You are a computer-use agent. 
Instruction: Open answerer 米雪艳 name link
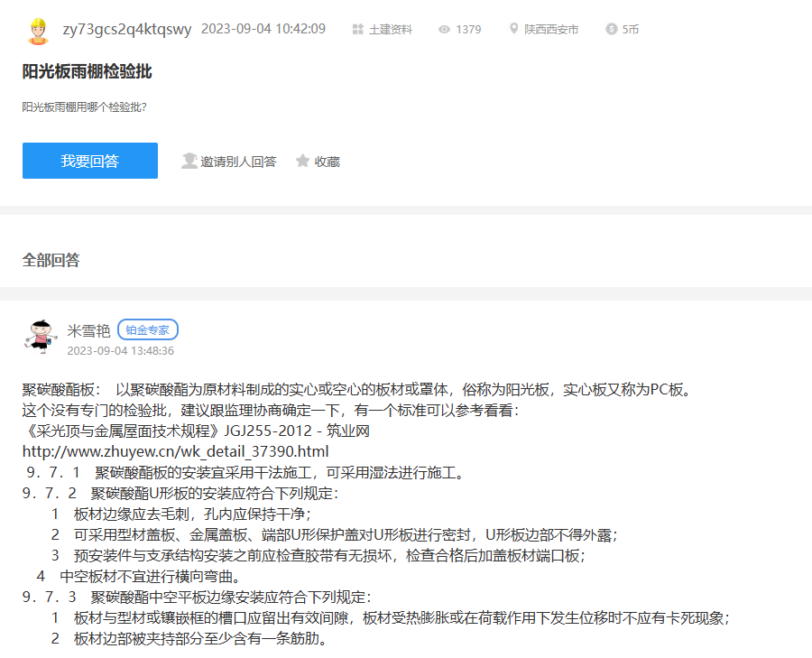pos(89,330)
